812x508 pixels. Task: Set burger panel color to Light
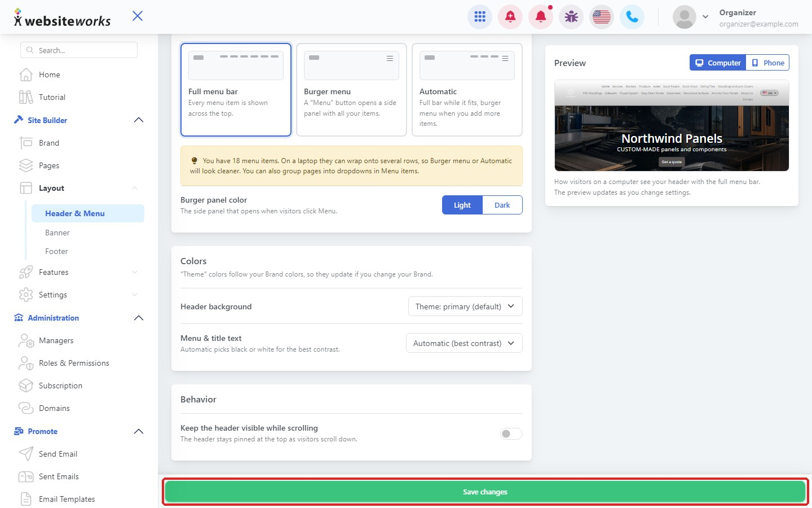(462, 205)
